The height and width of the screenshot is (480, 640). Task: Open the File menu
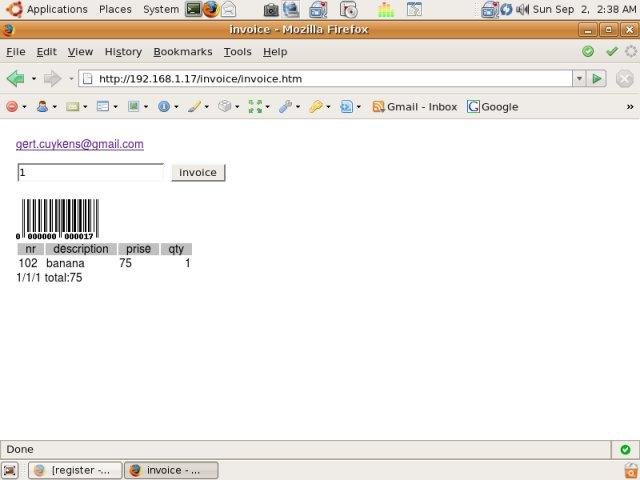coord(16,52)
